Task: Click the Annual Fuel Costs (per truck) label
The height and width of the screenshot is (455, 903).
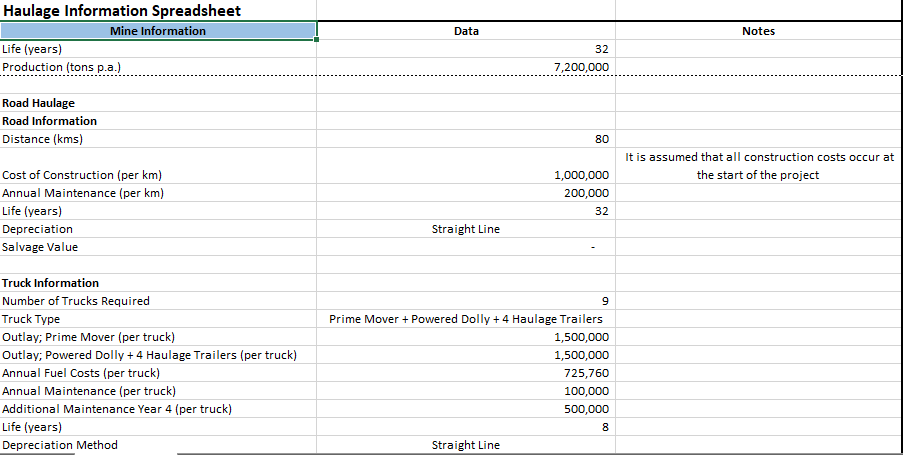Action: click(81, 373)
